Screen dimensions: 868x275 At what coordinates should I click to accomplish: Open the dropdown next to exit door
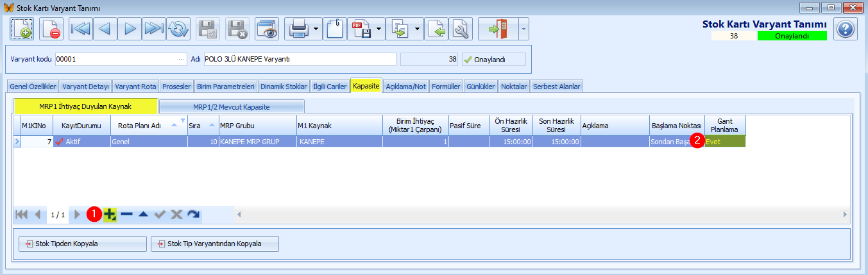pos(523,29)
